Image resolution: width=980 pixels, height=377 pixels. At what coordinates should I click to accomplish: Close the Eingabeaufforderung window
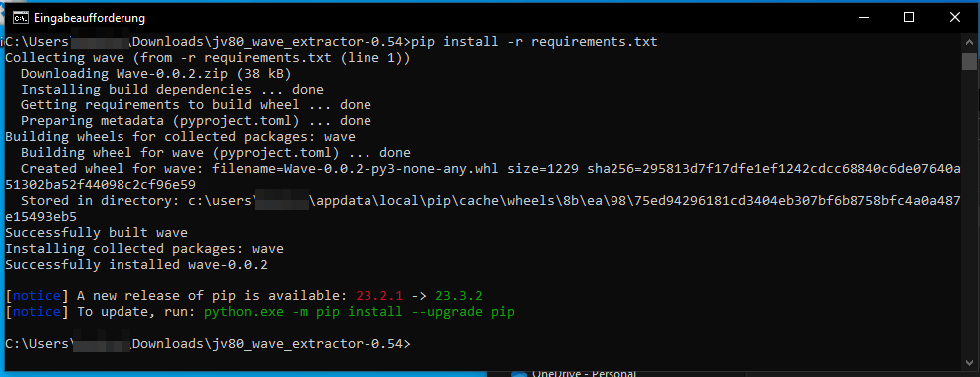[955, 18]
